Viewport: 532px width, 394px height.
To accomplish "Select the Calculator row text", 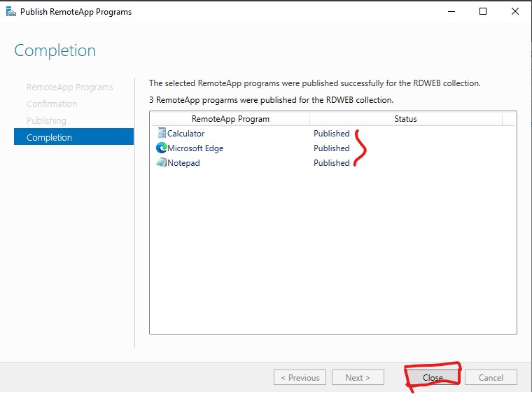I will [185, 133].
